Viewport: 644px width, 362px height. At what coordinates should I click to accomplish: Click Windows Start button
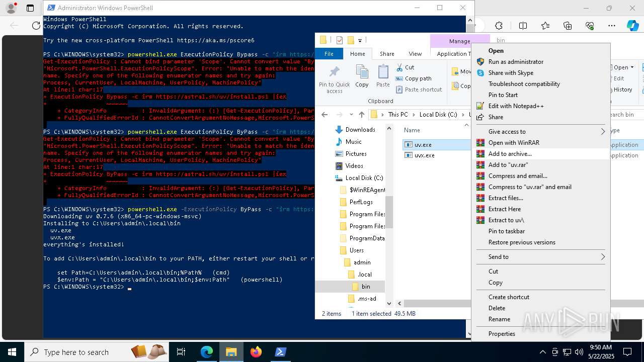pyautogui.click(x=12, y=352)
